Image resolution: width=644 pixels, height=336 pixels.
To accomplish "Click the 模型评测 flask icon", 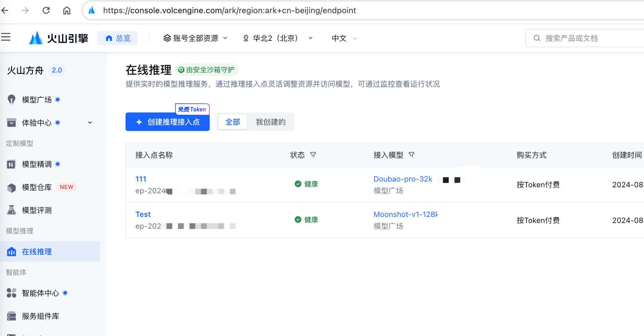I will 12,210.
